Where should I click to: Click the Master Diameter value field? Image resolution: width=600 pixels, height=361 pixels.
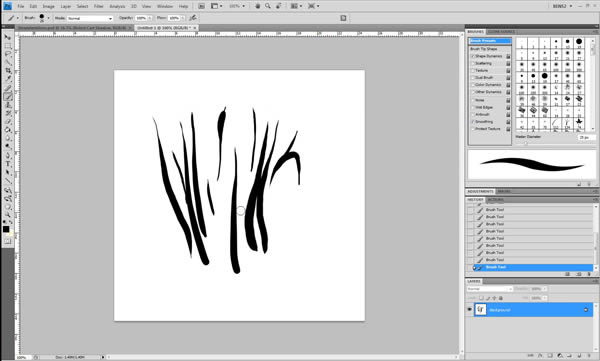coord(586,137)
